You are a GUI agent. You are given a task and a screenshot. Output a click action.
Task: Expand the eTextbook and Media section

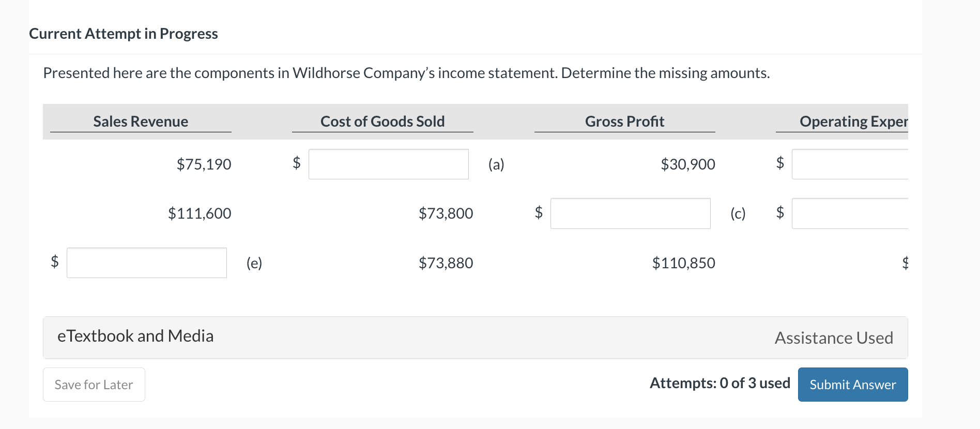point(135,336)
